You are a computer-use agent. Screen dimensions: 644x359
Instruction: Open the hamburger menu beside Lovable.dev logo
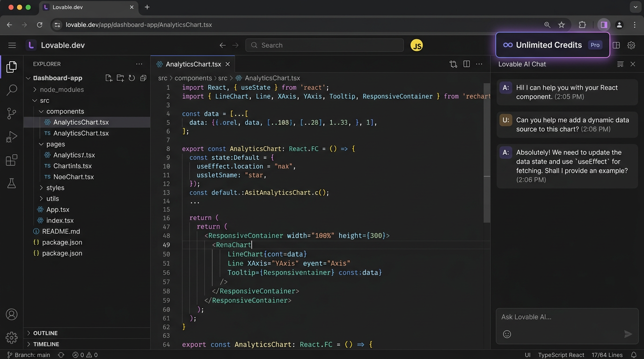click(x=12, y=45)
